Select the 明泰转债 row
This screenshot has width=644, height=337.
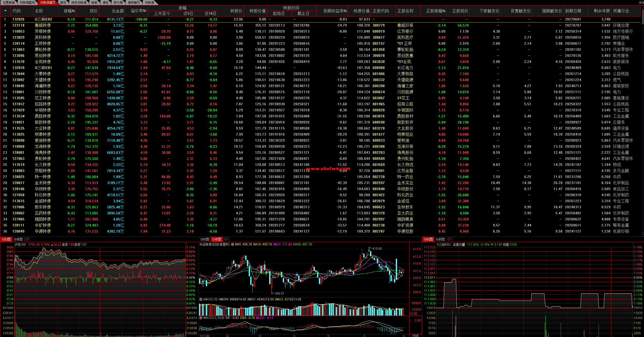(x=320, y=134)
